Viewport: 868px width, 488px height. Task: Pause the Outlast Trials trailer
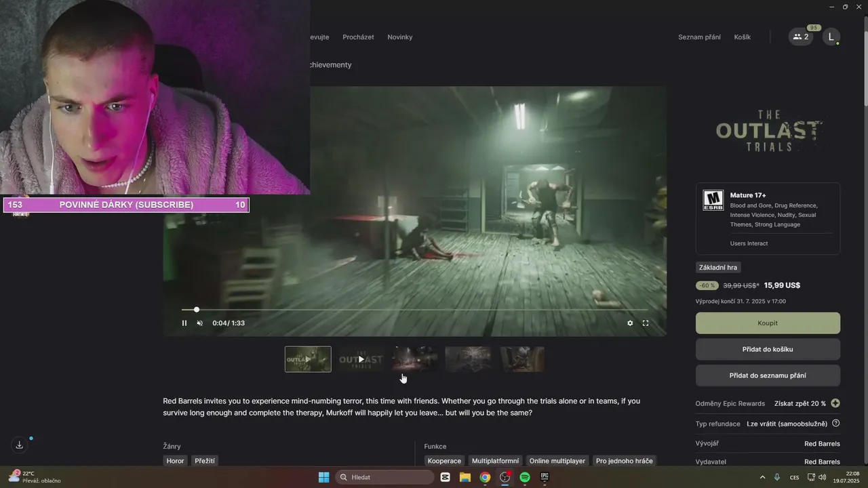pos(184,323)
